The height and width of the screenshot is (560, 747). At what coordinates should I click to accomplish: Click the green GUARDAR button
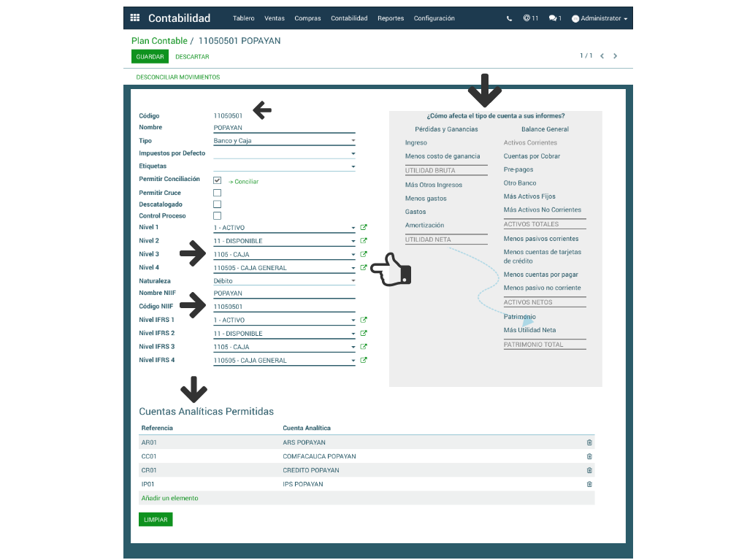pyautogui.click(x=150, y=57)
